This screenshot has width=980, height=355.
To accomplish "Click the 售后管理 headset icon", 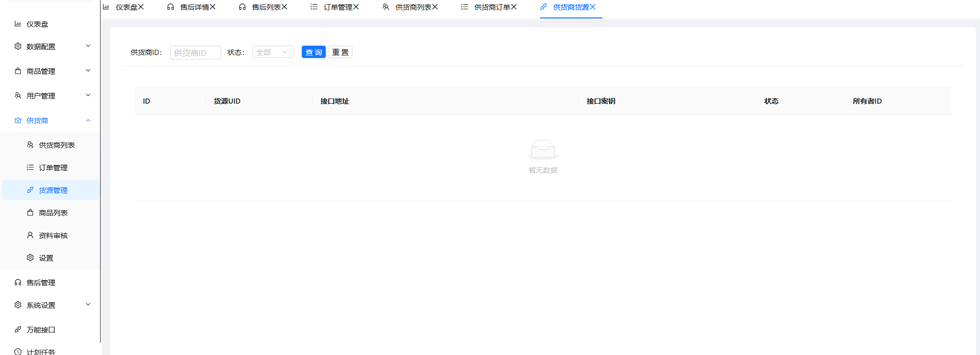I will pos(18,283).
